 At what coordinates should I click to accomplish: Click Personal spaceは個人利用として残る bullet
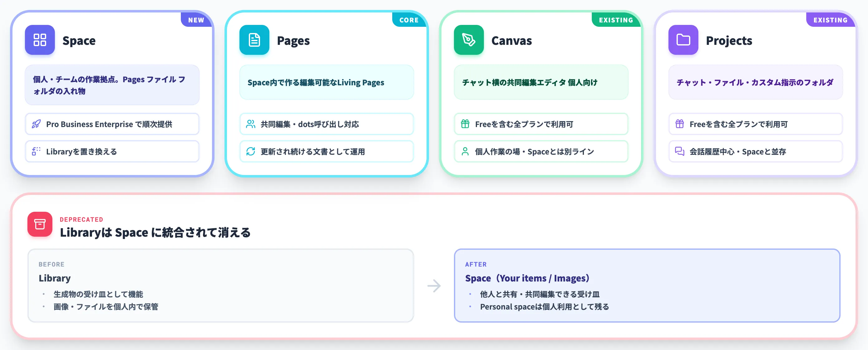tap(544, 307)
